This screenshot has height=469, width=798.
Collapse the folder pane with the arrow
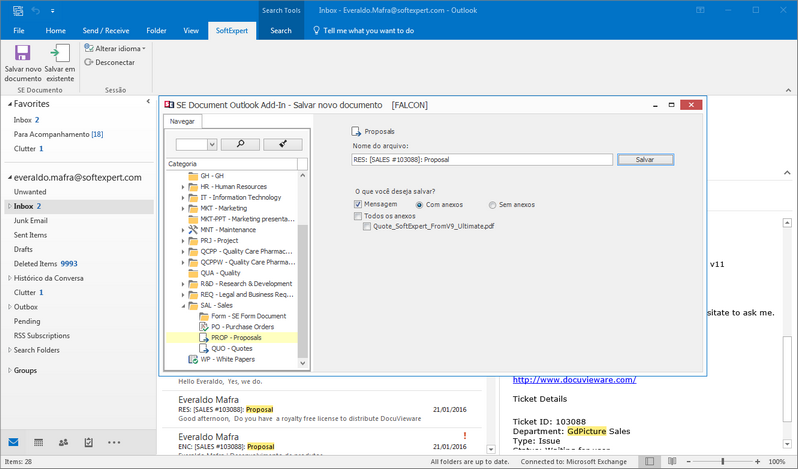(148, 101)
